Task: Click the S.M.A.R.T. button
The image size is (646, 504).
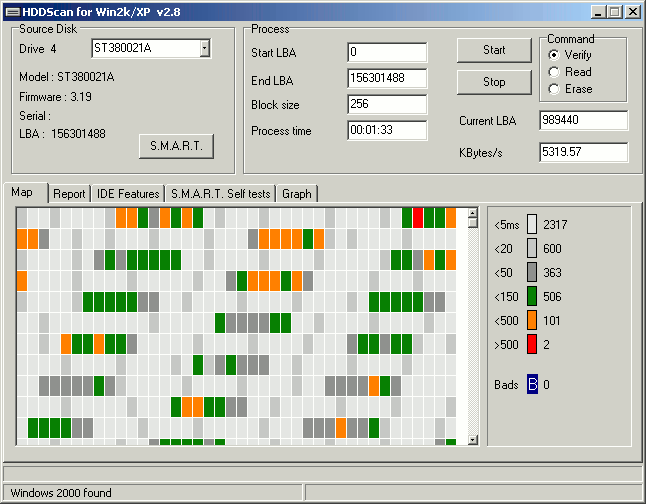Action: [x=176, y=146]
